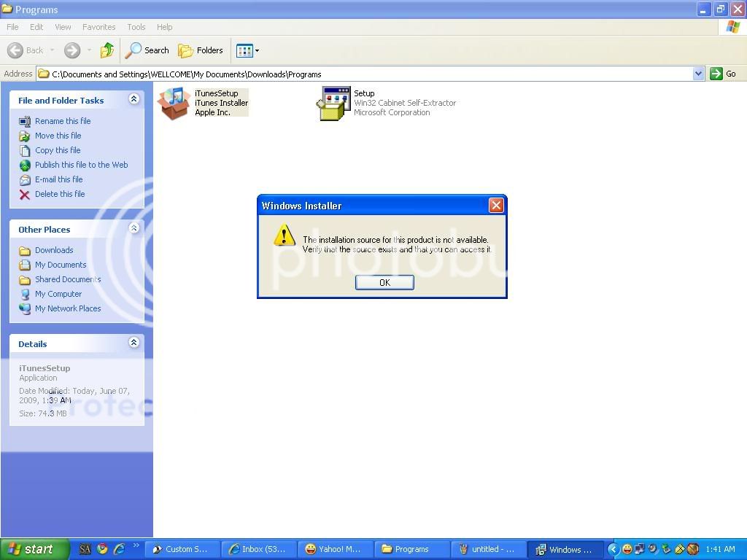The image size is (747, 560).
Task: Toggle the Folders pane
Action: (200, 50)
